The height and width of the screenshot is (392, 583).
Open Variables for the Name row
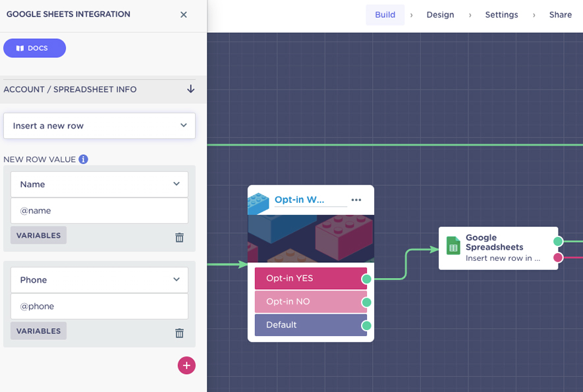[38, 235]
